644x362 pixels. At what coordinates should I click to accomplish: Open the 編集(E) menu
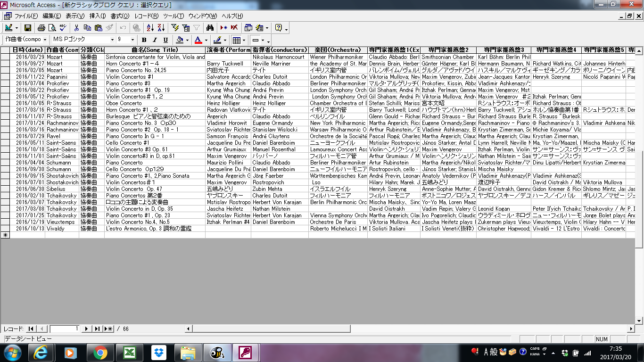51,16
